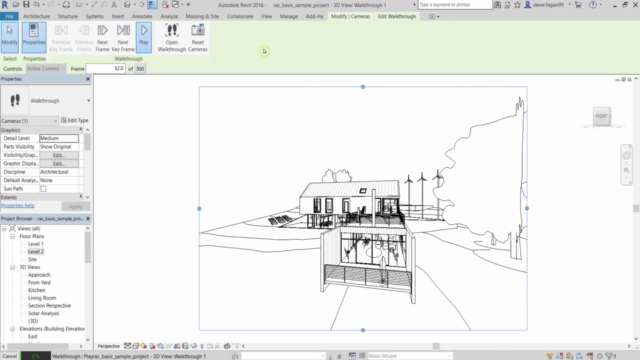Open the Structure ribbon tab
This screenshot has width=640, height=360.
[x=68, y=16]
